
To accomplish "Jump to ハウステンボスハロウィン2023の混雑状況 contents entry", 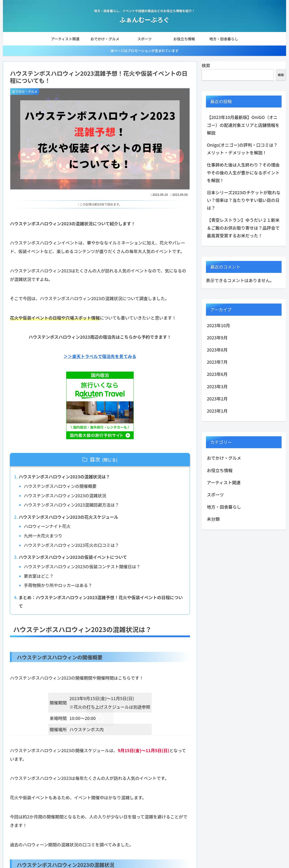I will point(65,496).
